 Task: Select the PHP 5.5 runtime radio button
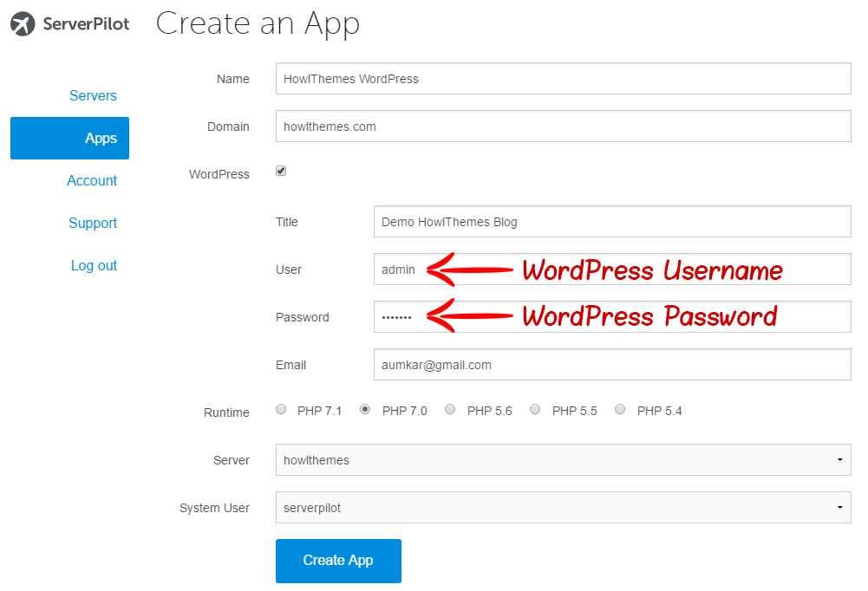(x=535, y=410)
